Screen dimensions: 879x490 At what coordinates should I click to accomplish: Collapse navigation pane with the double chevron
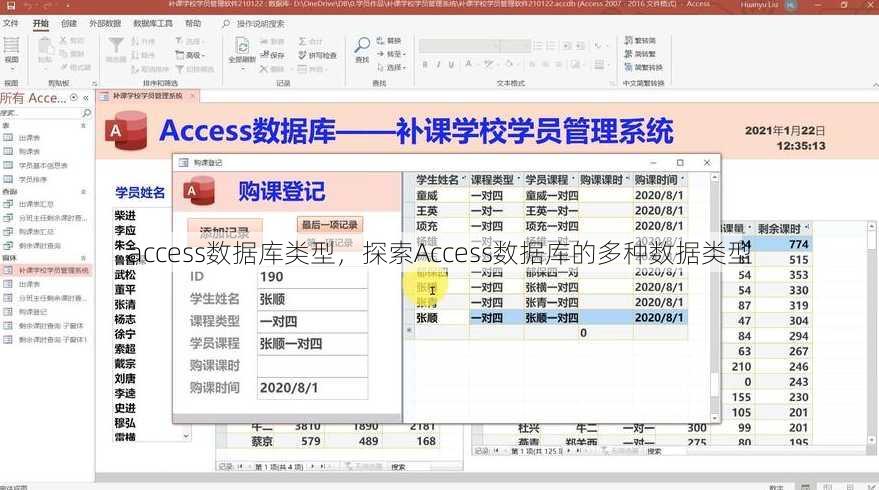pyautogui.click(x=86, y=98)
